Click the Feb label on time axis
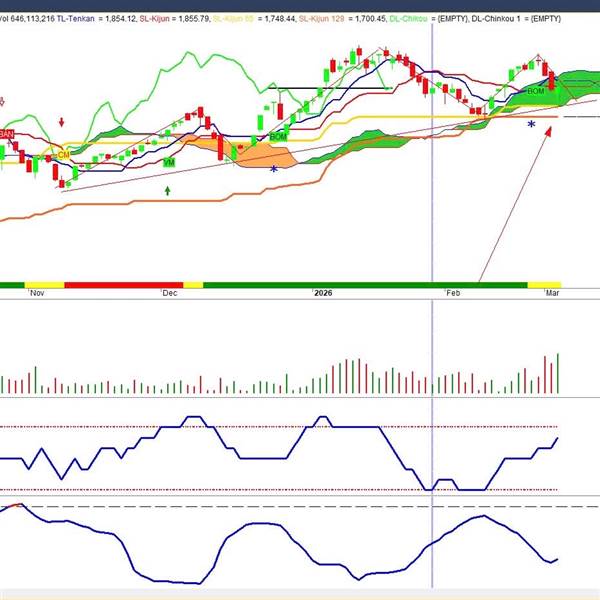The height and width of the screenshot is (600, 600). 453,293
